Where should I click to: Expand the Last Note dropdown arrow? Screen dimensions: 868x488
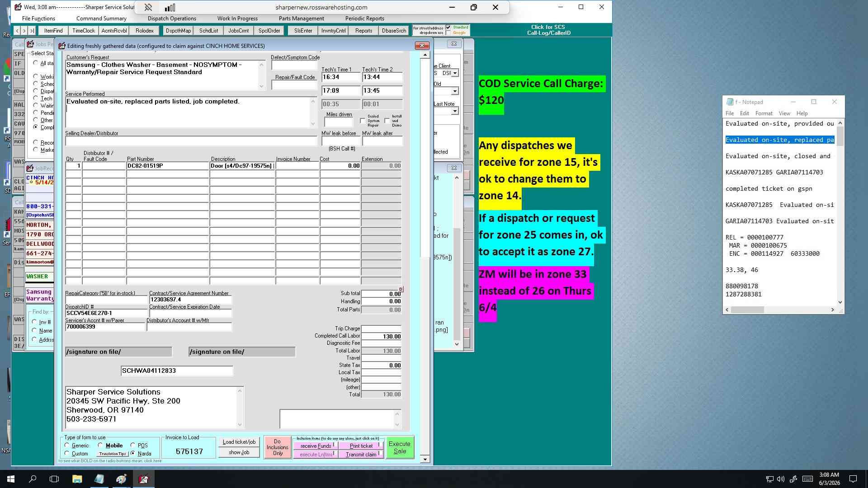(455, 111)
